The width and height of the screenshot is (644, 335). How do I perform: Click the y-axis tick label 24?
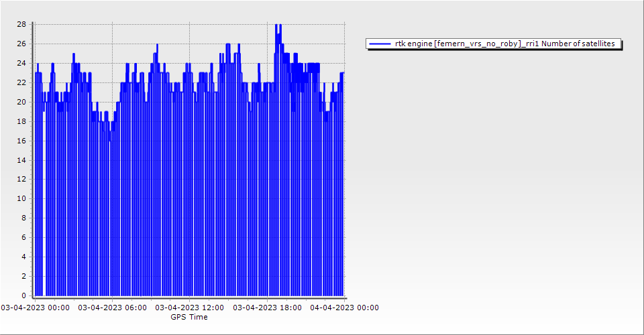click(x=21, y=63)
